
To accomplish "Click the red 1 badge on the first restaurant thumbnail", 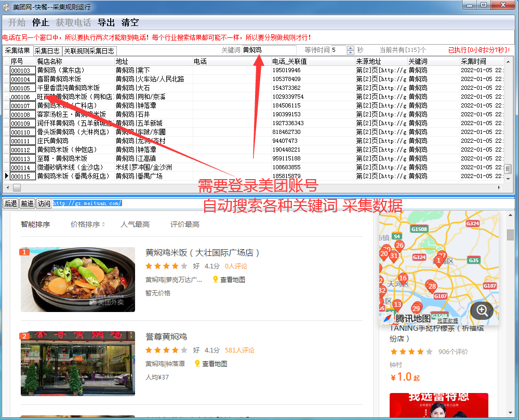I will point(24,252).
